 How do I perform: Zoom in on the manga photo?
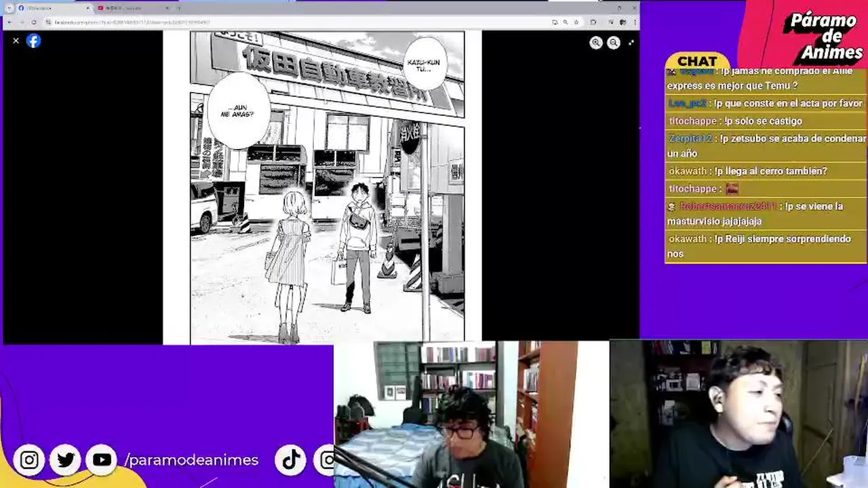[596, 43]
